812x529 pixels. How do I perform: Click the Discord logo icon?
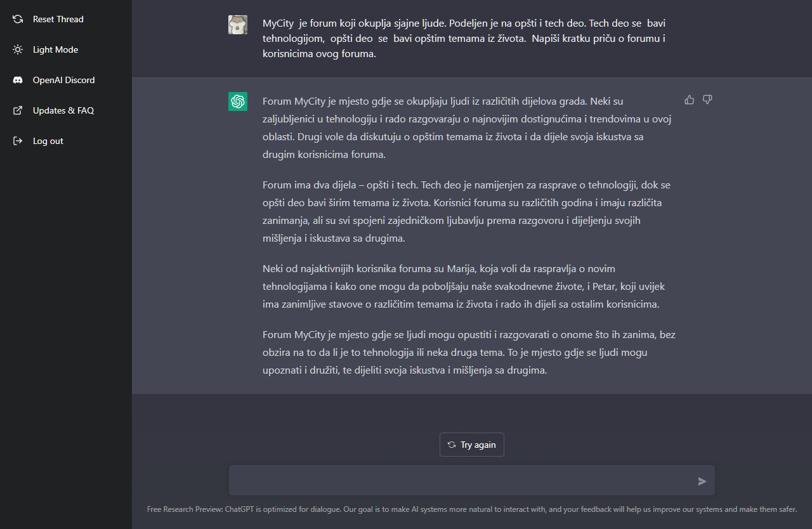[18, 80]
